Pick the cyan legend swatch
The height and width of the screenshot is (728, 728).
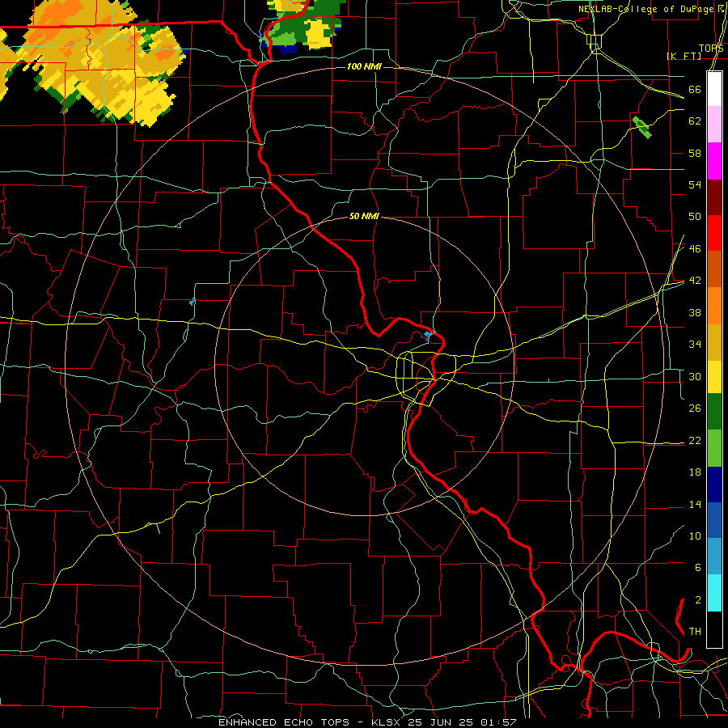coord(714,593)
